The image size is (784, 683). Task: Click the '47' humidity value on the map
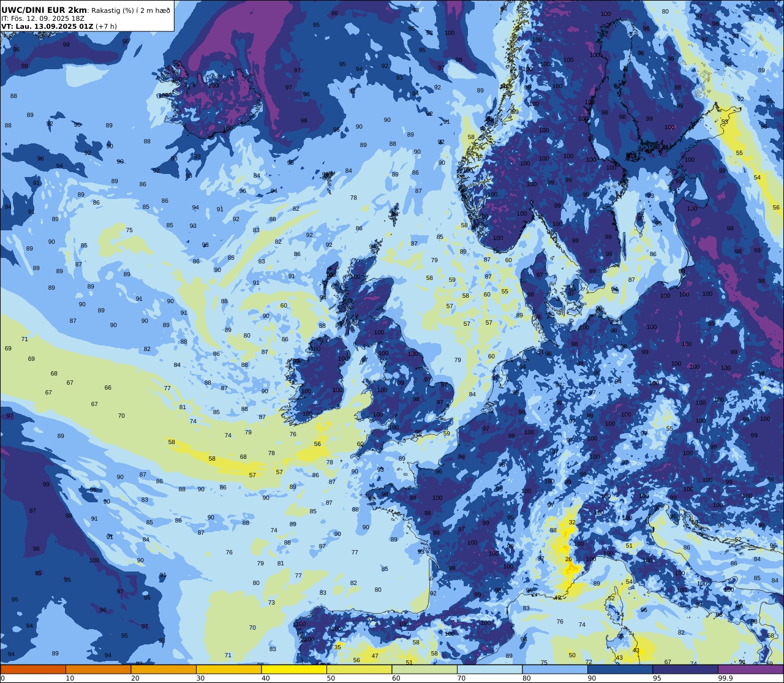tap(375, 655)
